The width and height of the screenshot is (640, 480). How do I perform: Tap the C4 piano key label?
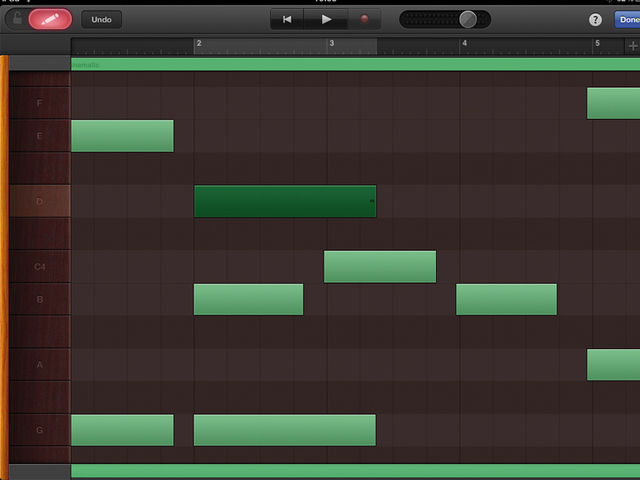(39, 267)
